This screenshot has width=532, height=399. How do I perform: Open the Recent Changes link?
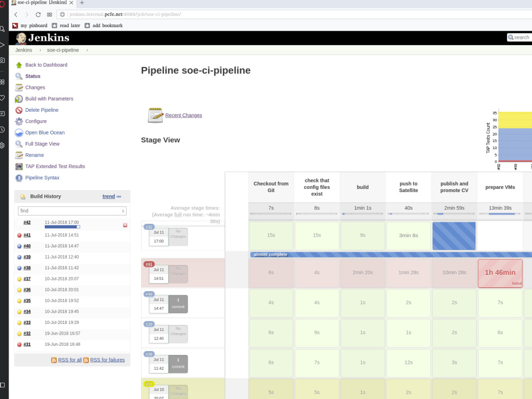(x=184, y=115)
